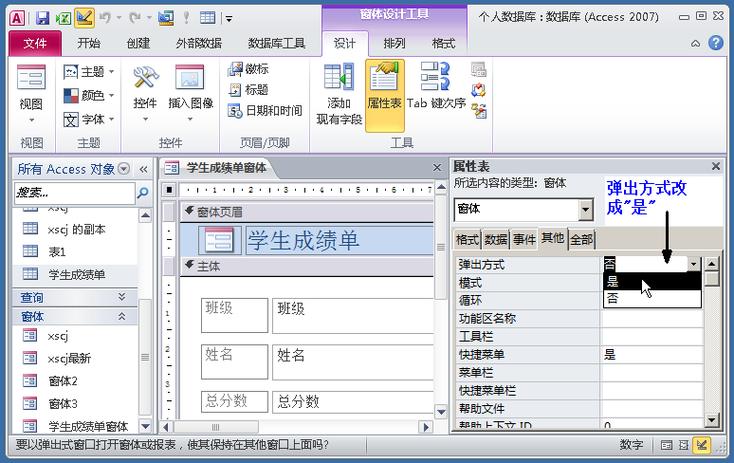The height and width of the screenshot is (463, 734).
Task: Switch to the 格式 Format ribbon tab
Action: click(x=443, y=44)
